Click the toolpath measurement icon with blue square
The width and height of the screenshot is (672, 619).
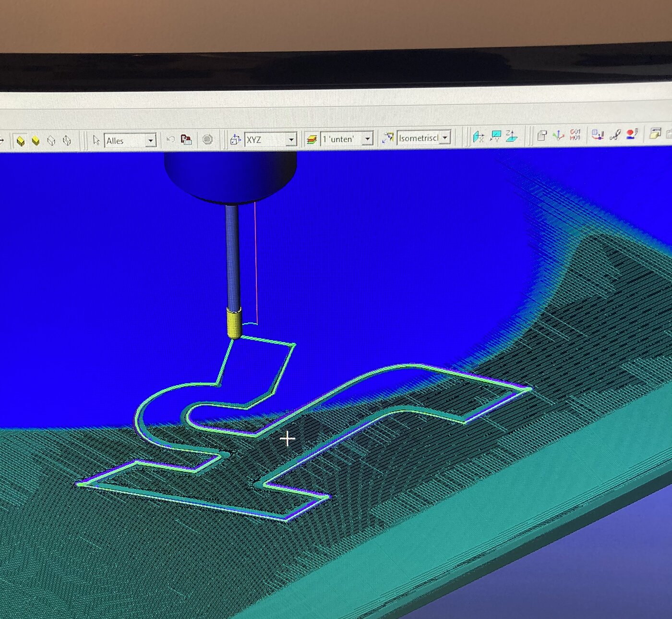(x=598, y=134)
